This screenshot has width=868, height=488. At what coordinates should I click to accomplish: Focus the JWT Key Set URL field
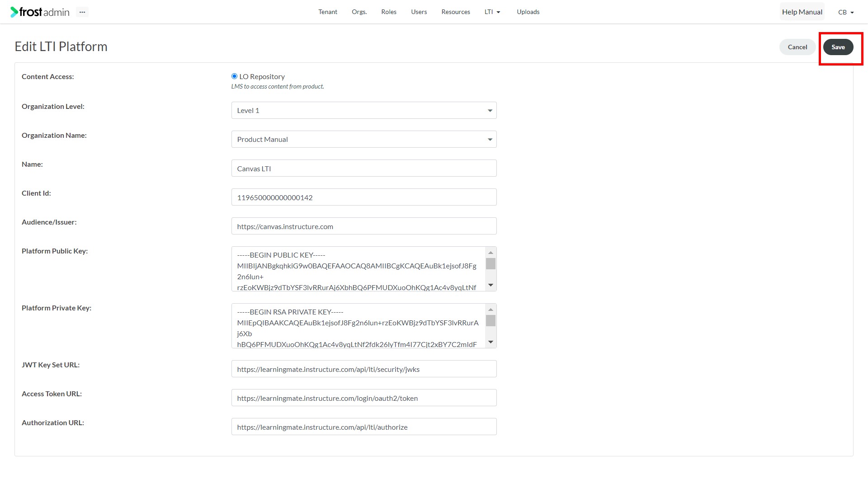(x=364, y=369)
